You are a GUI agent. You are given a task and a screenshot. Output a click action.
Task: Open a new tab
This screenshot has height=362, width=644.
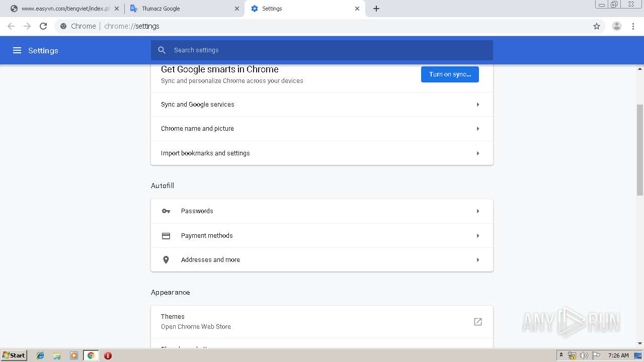coord(376,9)
